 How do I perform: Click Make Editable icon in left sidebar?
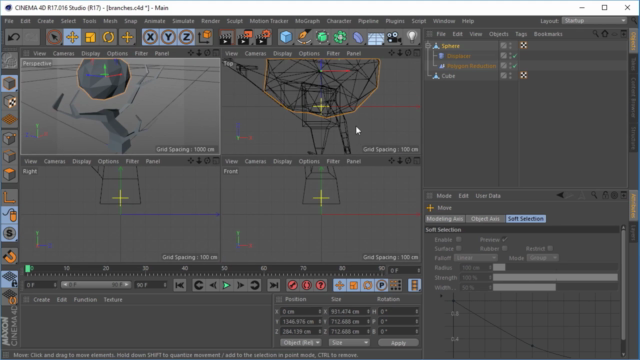coord(9,61)
